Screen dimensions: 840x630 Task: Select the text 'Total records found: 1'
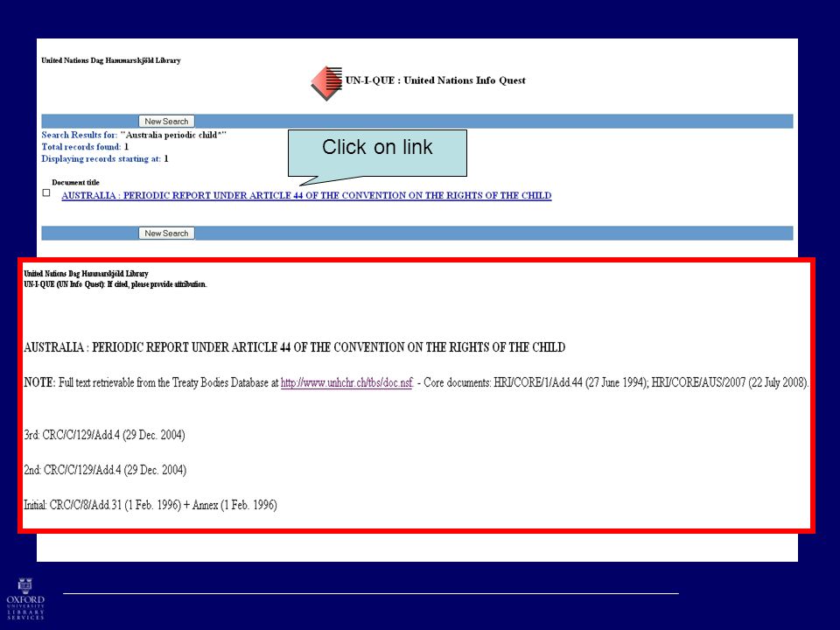click(x=85, y=147)
